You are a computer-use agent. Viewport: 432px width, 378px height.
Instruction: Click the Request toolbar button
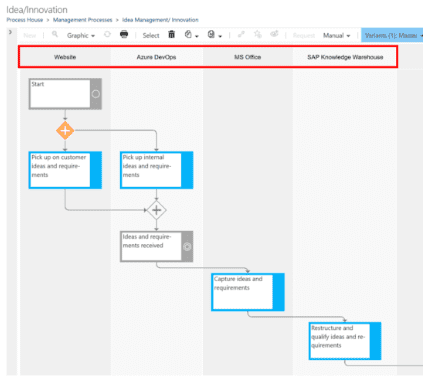(304, 35)
